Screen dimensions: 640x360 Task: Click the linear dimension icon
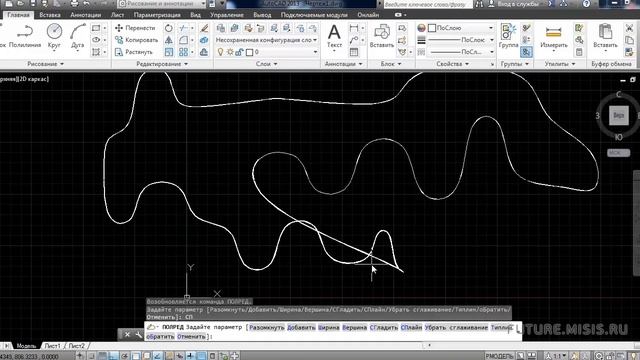pos(354,28)
